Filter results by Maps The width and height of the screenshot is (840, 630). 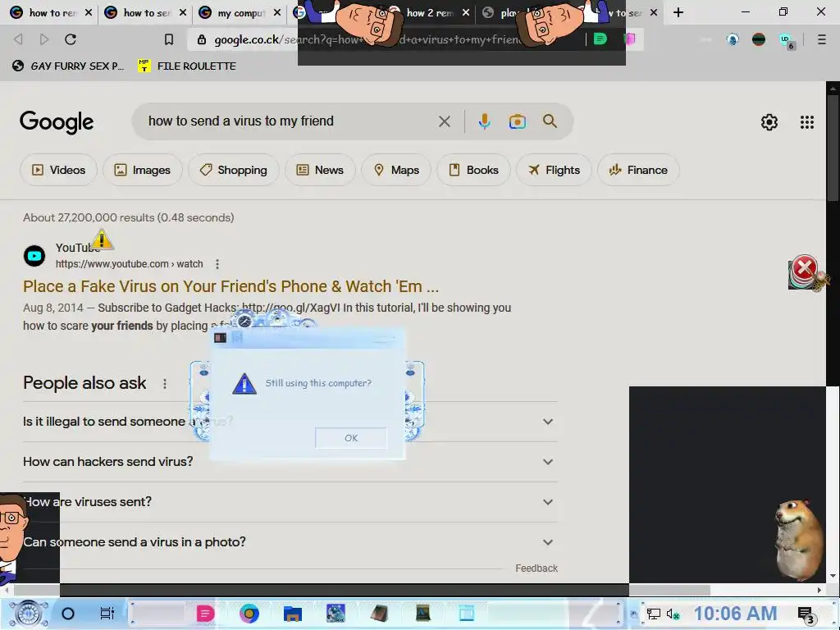point(396,170)
